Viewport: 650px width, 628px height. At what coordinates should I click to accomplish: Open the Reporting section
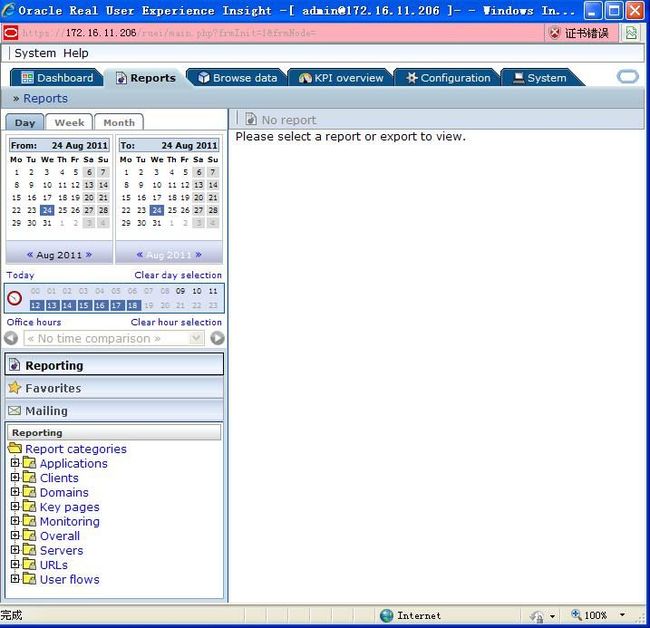point(114,365)
